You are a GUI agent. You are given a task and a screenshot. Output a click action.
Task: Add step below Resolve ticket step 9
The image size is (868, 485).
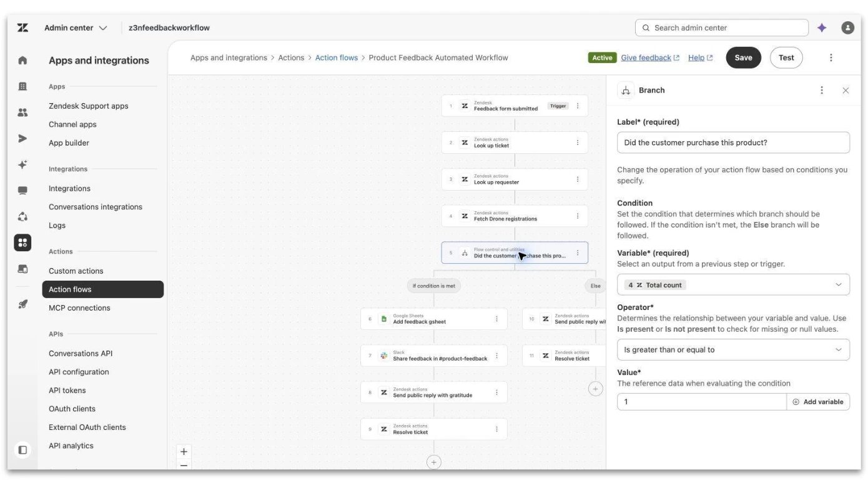click(x=433, y=462)
